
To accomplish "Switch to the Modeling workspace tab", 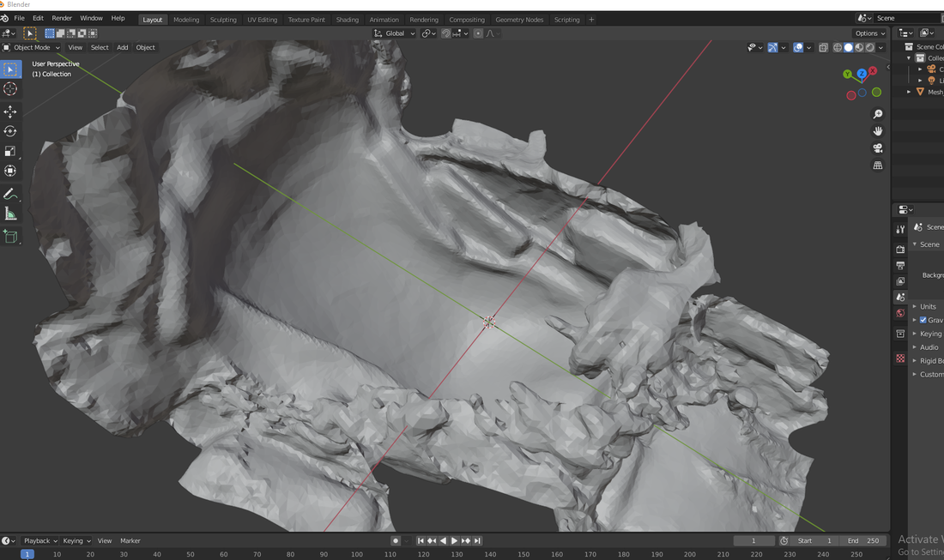I will click(x=186, y=20).
